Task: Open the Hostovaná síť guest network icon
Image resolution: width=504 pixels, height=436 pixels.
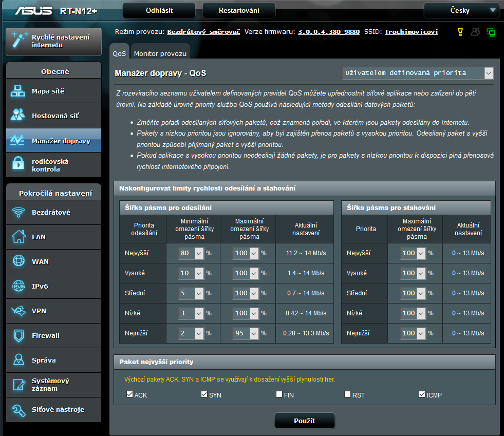Action: click(x=18, y=116)
